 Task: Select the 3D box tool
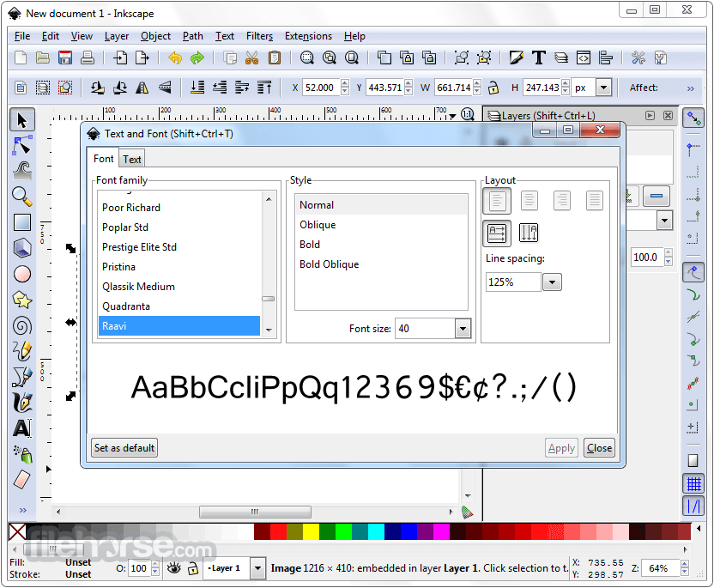(21, 248)
